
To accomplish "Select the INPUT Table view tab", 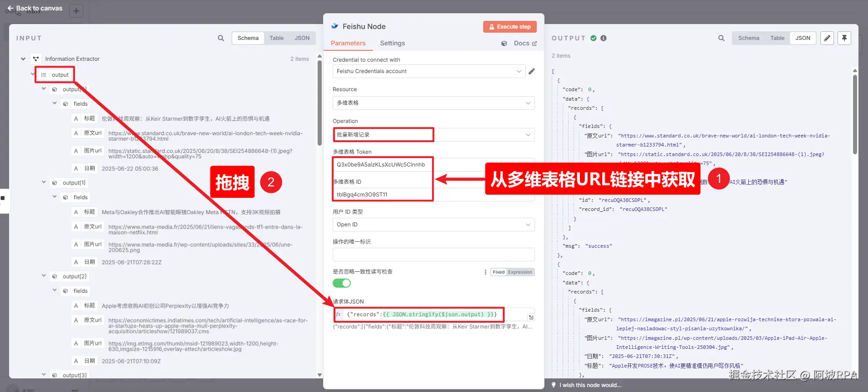I will pos(276,38).
